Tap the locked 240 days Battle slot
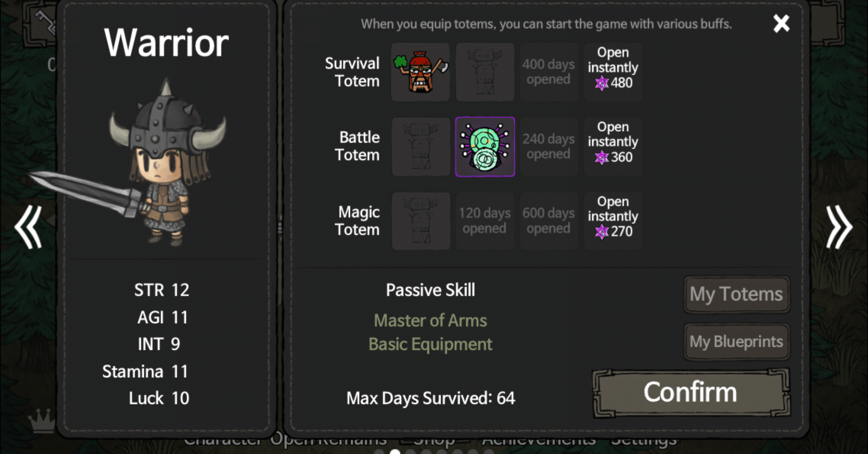 click(x=549, y=146)
